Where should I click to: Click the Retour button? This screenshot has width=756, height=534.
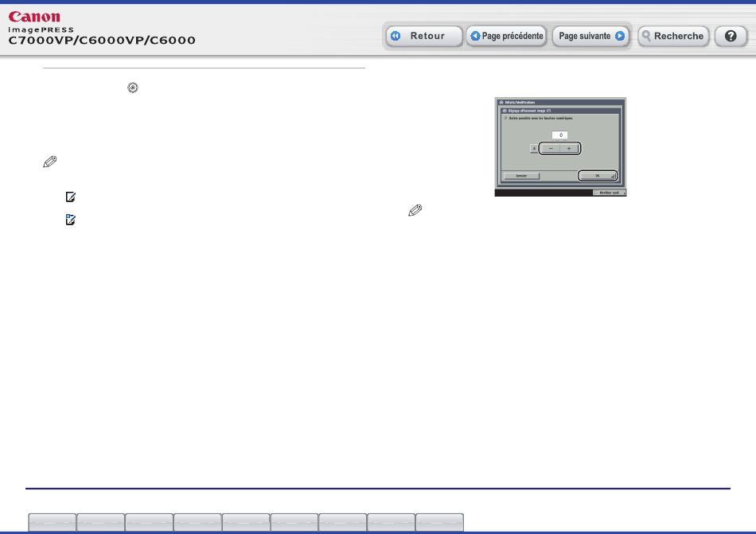click(x=424, y=36)
